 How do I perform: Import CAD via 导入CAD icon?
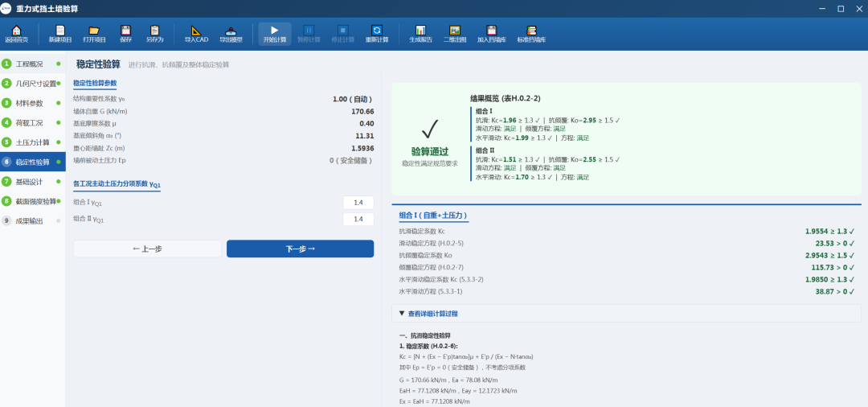click(x=197, y=35)
